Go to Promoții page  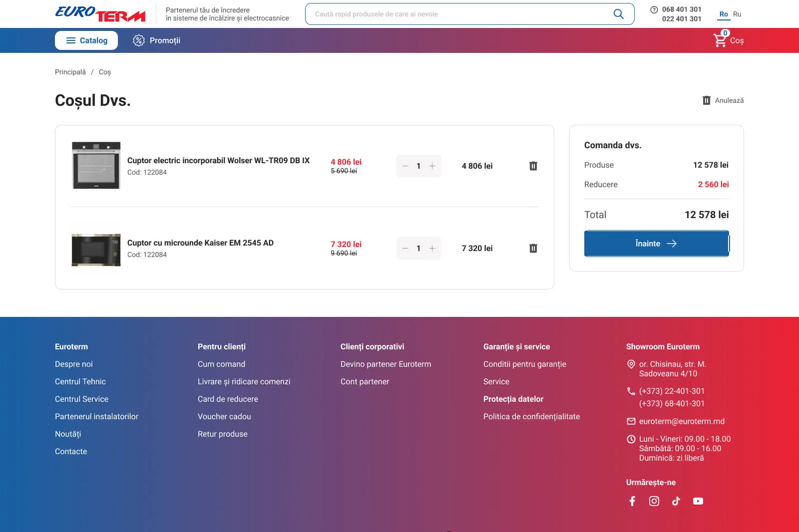157,40
